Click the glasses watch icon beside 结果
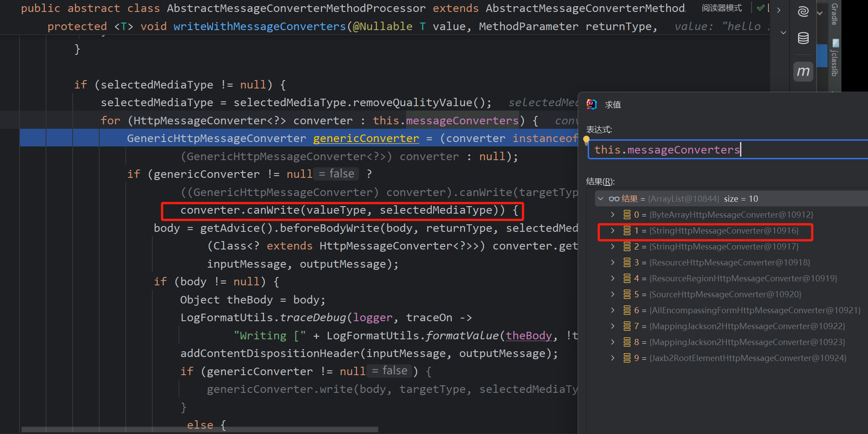Image resolution: width=868 pixels, height=434 pixels. [614, 199]
